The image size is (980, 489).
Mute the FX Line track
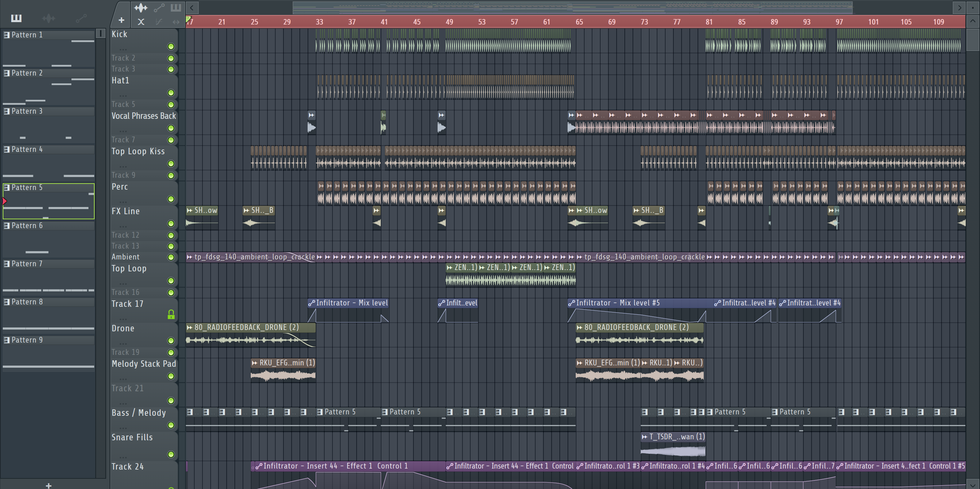[x=171, y=223]
